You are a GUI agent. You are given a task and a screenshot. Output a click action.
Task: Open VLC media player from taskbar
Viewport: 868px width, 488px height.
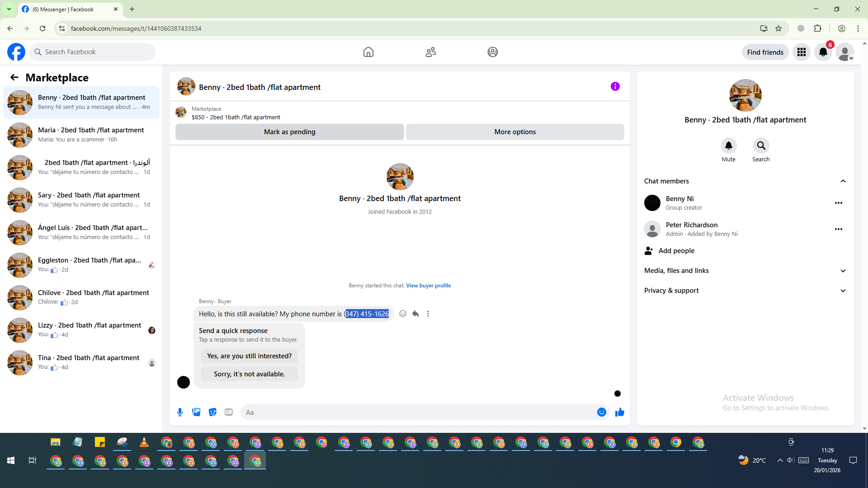point(144,442)
